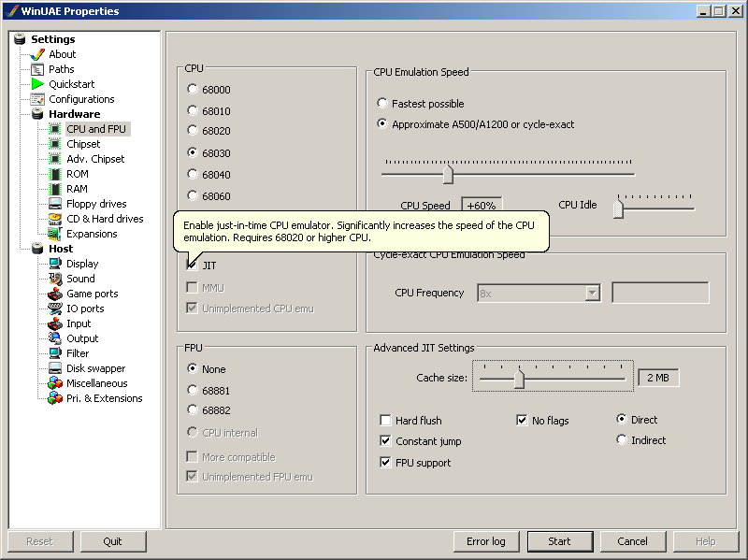Toggle the FPU support checkbox

click(385, 462)
